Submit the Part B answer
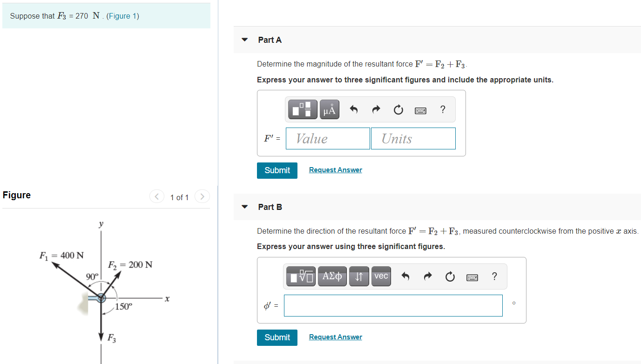Viewport: 641px width, 364px height. click(277, 337)
